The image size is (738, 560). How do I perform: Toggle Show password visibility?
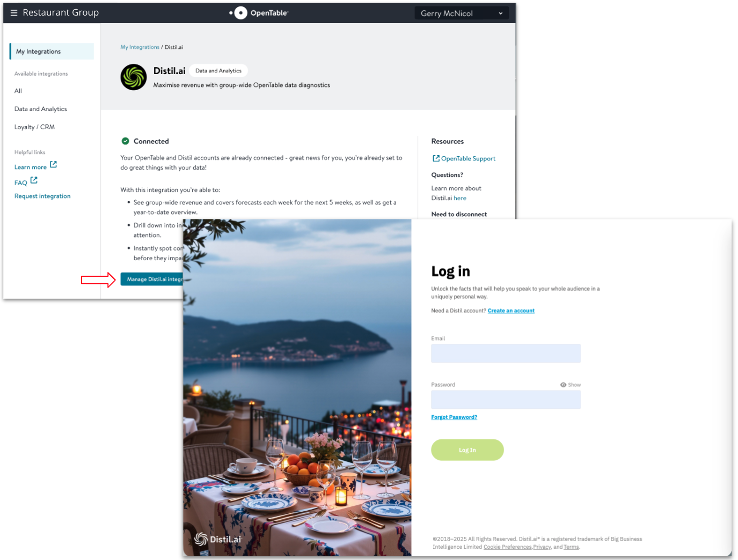[571, 385]
